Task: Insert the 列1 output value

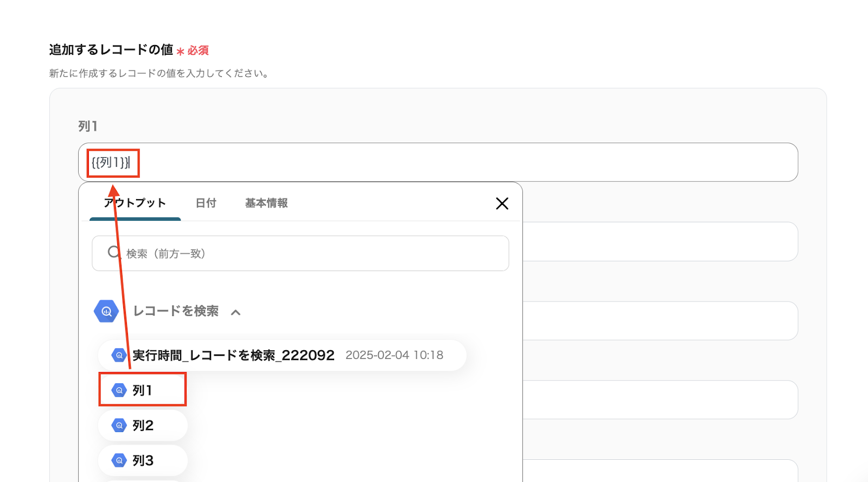Action: pos(143,390)
